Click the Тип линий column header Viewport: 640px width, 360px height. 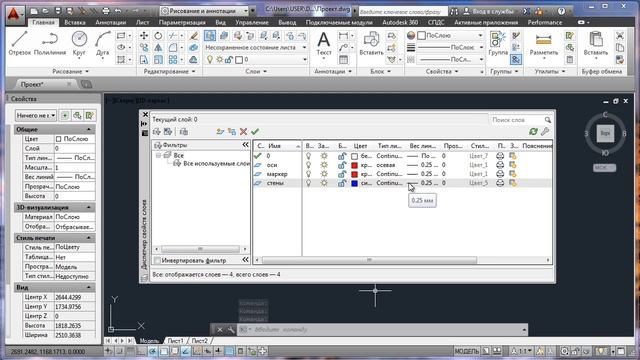[389, 146]
